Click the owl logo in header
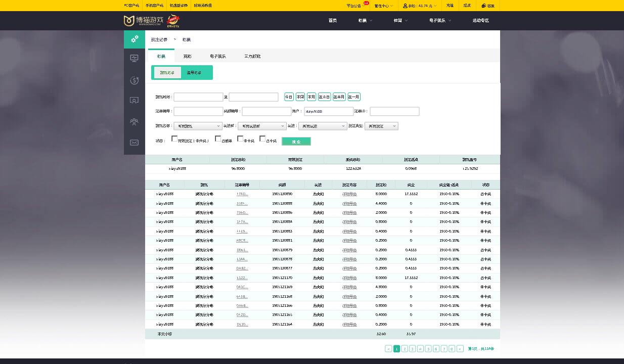624x364 pixels. tap(129, 21)
